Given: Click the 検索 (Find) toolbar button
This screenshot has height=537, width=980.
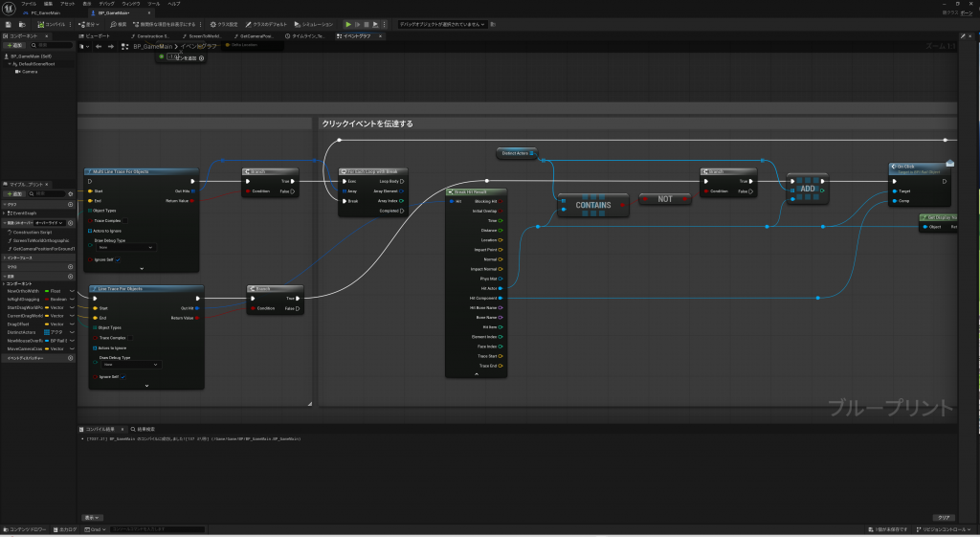Looking at the screenshot, I should [x=118, y=24].
